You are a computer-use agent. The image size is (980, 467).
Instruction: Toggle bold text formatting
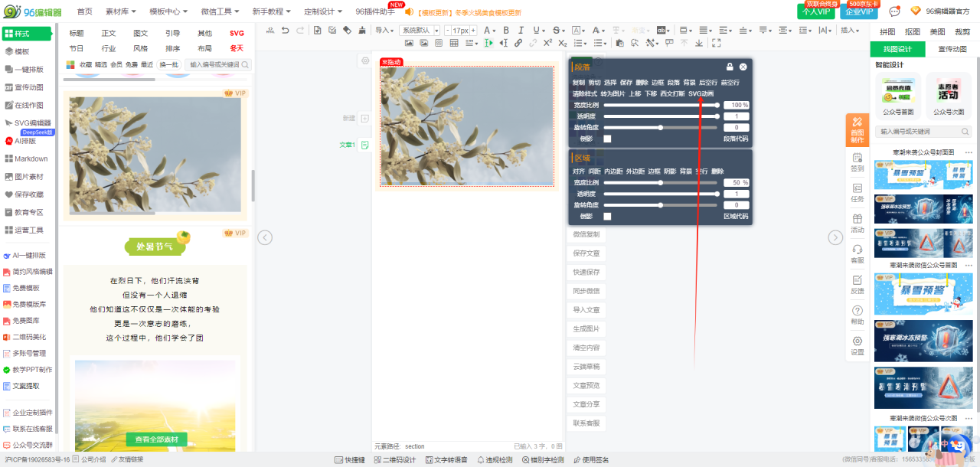[506, 31]
